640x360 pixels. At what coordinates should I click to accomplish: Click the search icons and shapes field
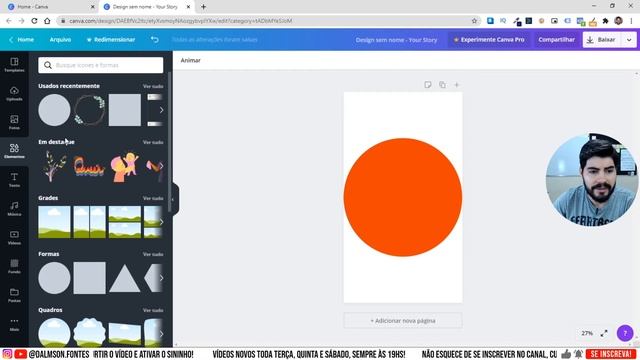101,65
